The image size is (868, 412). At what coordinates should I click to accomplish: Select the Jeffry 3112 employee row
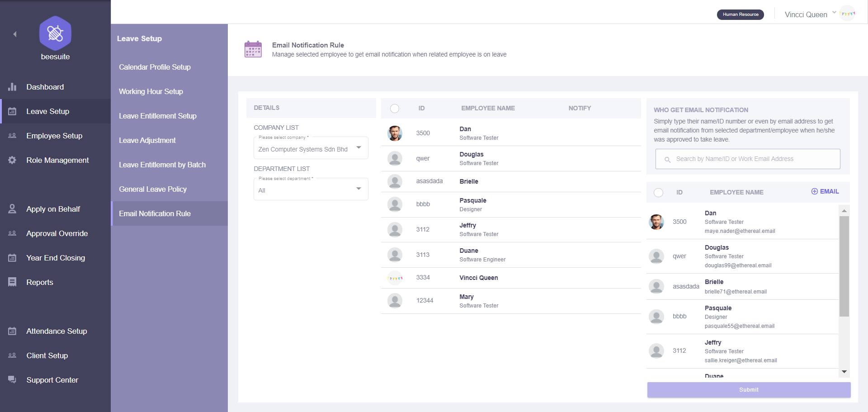pyautogui.click(x=511, y=230)
